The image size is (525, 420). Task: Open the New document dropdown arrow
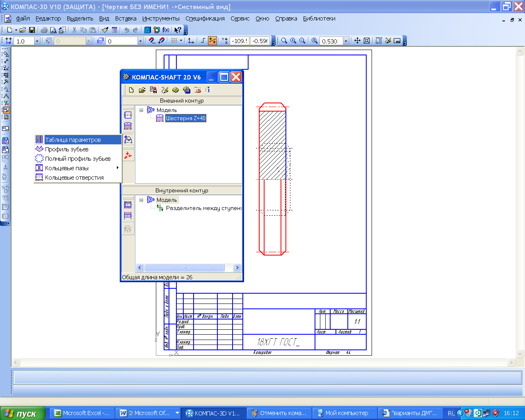(16, 30)
